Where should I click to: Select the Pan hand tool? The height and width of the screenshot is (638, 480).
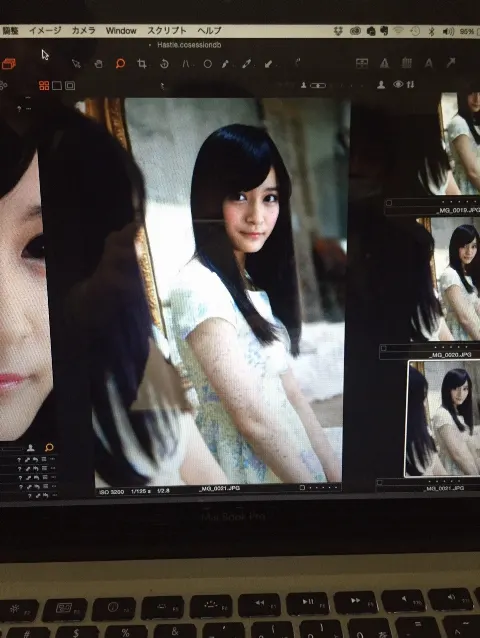click(x=98, y=64)
